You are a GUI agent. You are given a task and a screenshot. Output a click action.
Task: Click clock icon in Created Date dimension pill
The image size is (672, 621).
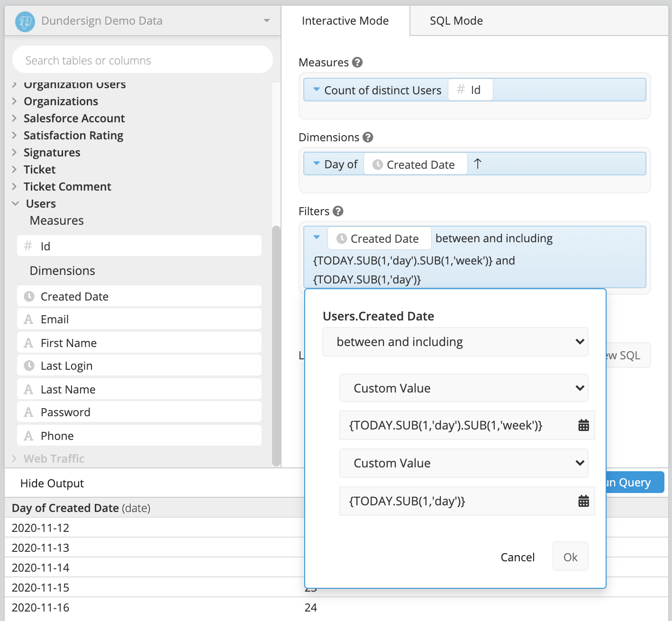tap(378, 164)
